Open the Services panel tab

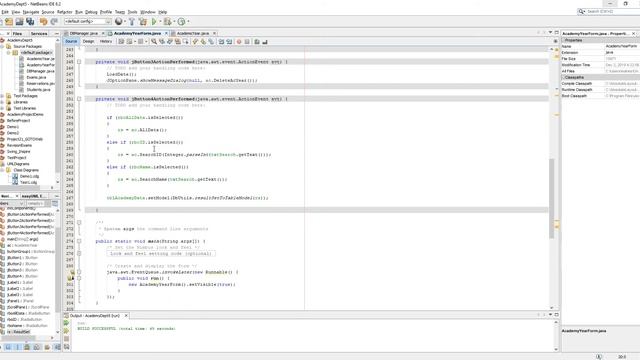pos(39,33)
